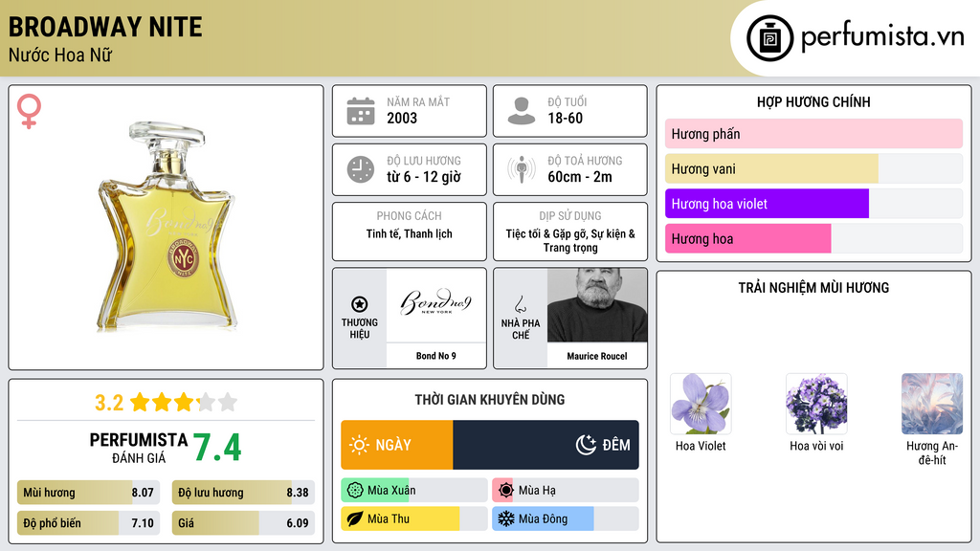
Task: Click the sillage value 60cm - 2m
Action: [x=580, y=177]
